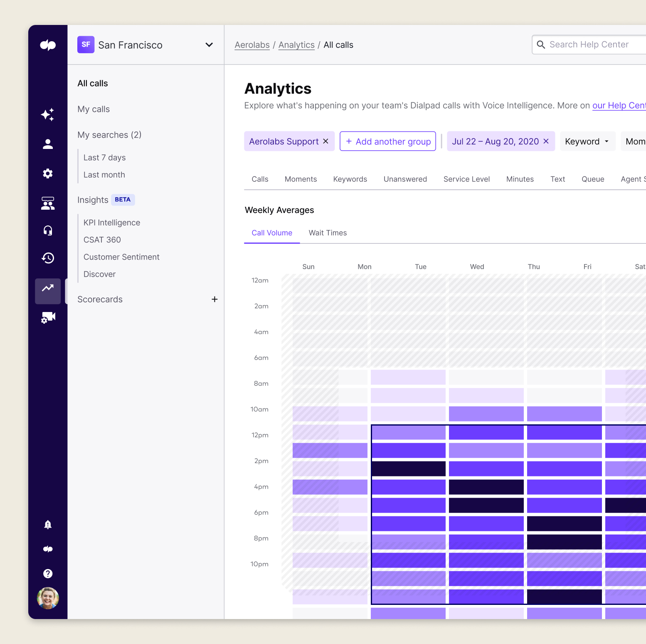
Task: Click the Dialpad logo at top of sidebar
Action: [x=48, y=45]
